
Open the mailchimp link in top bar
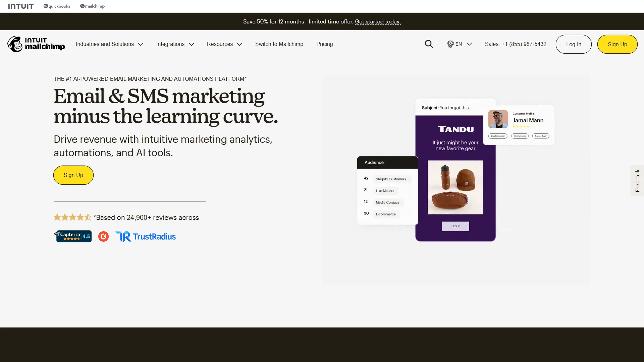click(92, 6)
